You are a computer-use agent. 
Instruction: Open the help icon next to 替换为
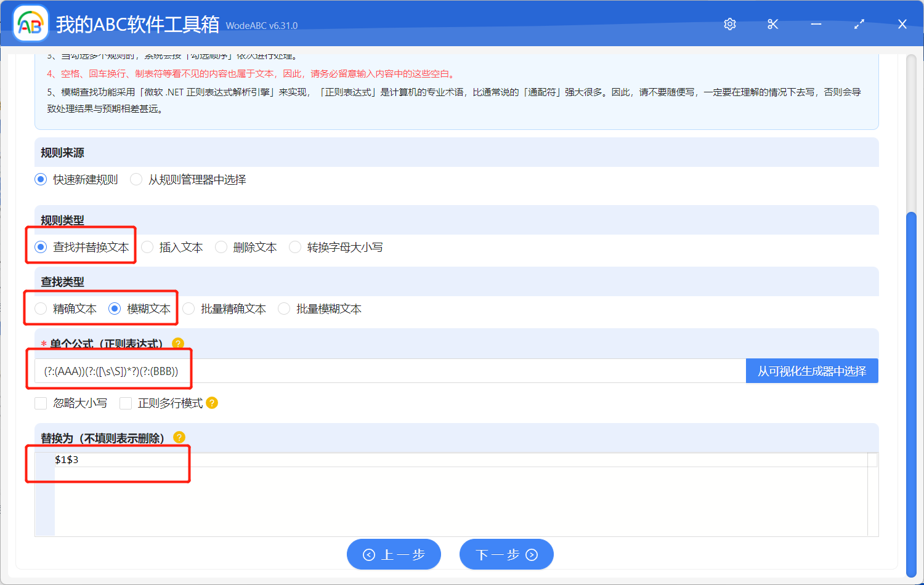(179, 437)
